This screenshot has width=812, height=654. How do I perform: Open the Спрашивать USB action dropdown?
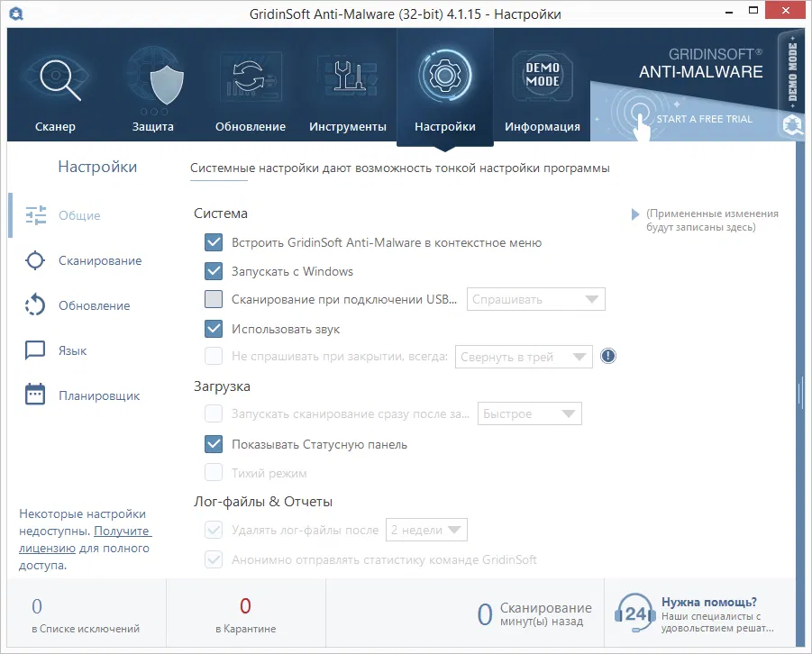(x=536, y=299)
